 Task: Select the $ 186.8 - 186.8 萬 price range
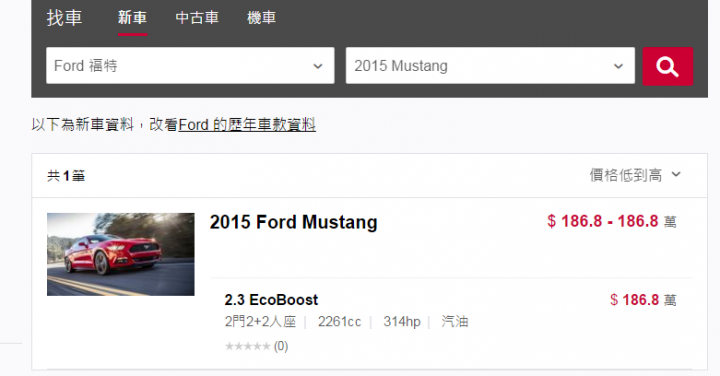click(x=612, y=222)
